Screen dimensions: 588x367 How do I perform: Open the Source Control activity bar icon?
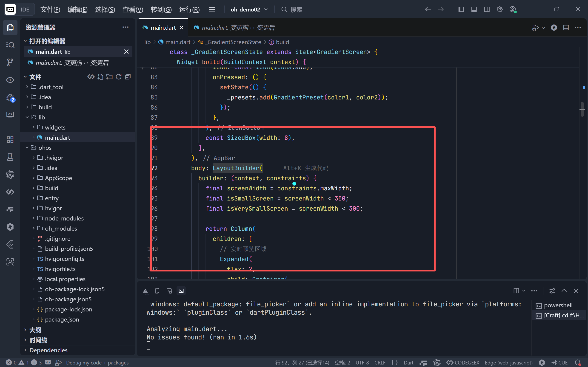click(10, 62)
